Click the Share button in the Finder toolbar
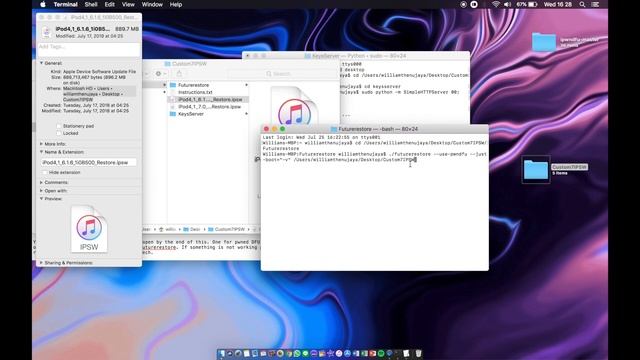The width and height of the screenshot is (640, 360). 179,73
